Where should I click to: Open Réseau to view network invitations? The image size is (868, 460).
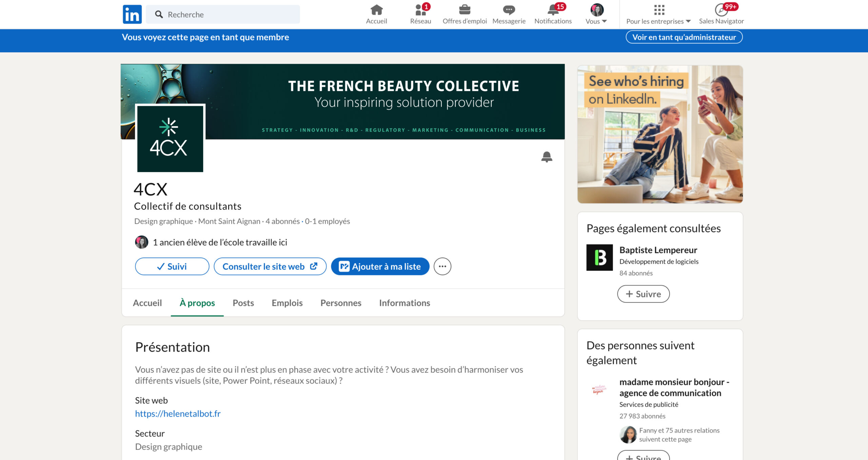(420, 14)
